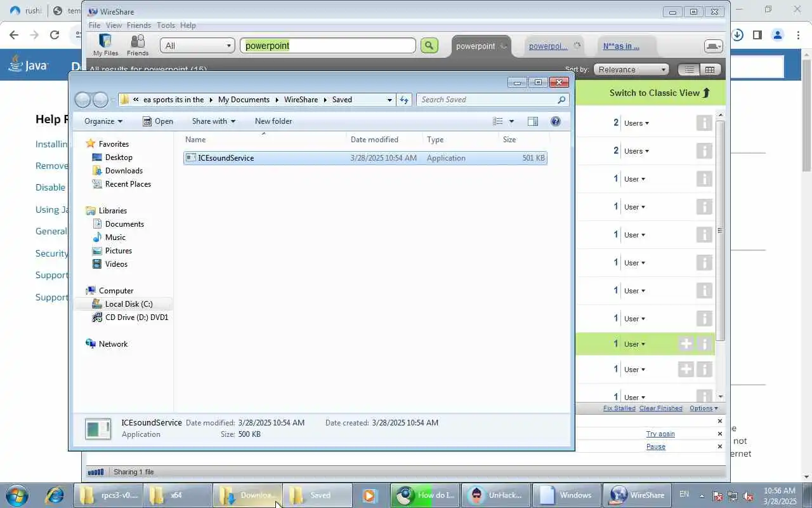
Task: Open the Windows Start button
Action: (17, 495)
